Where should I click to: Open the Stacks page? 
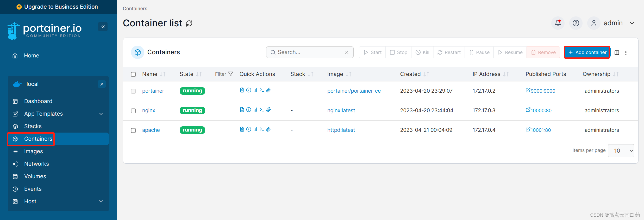point(58,126)
